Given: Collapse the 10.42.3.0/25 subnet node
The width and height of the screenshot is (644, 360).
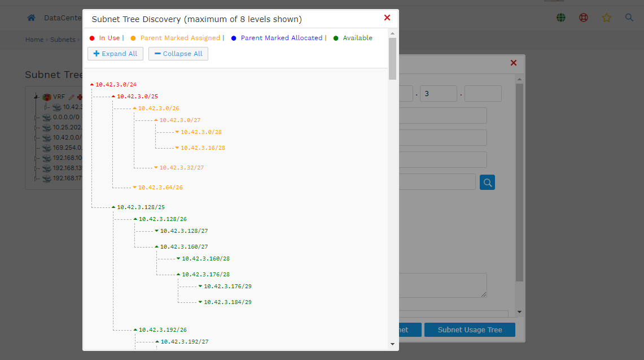Looking at the screenshot, I should click(x=113, y=97).
